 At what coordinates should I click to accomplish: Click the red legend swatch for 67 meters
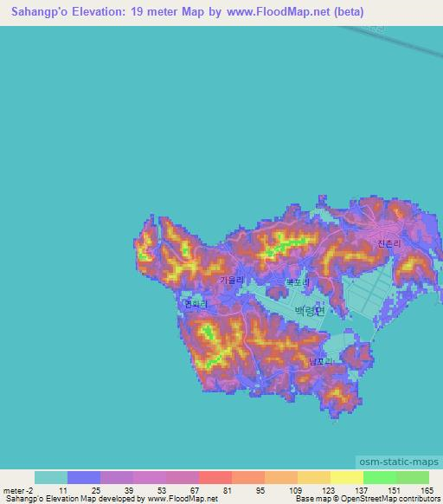[x=215, y=478]
